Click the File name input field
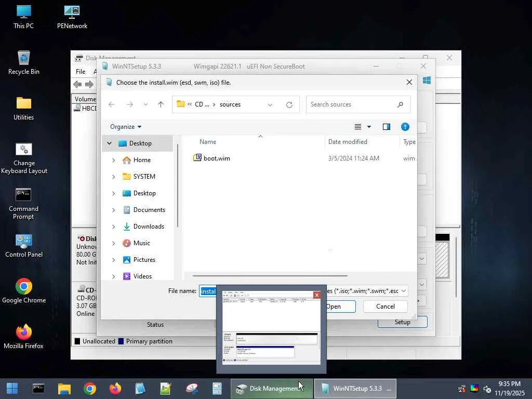The width and height of the screenshot is (532, 399). [208, 291]
